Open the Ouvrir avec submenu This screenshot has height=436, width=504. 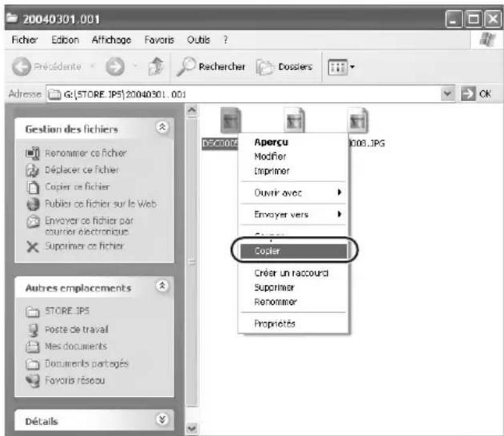[293, 193]
